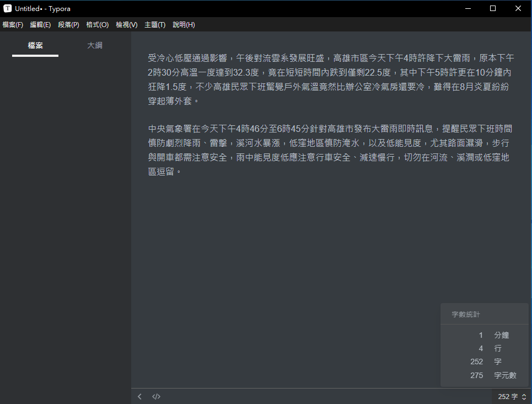
Task: Select the 分鐘 reading time row
Action: pyautogui.click(x=484, y=335)
